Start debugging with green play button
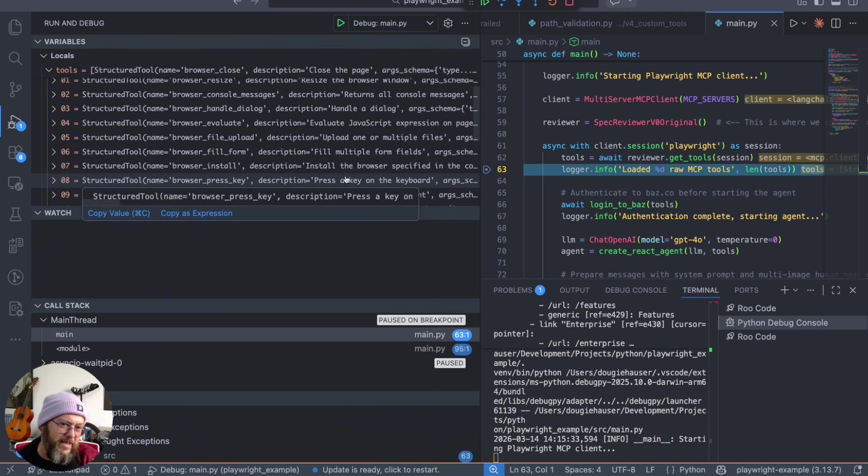The width and height of the screenshot is (868, 476). click(340, 23)
